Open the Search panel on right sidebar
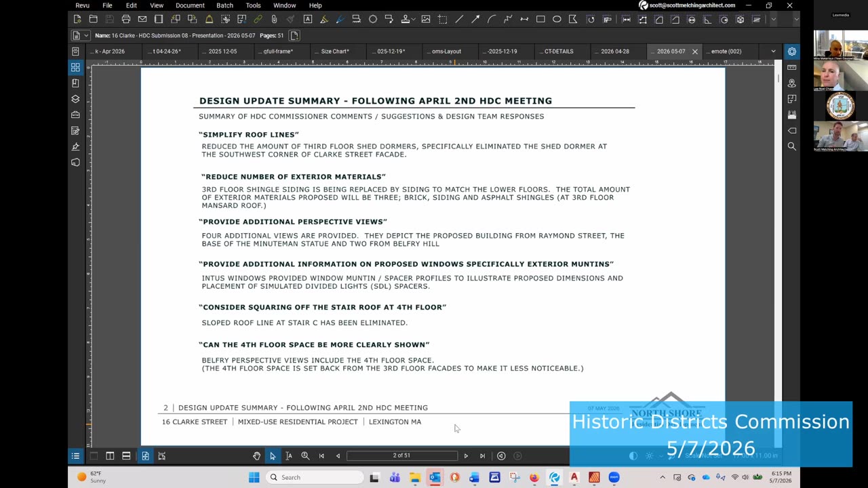This screenshot has height=488, width=868. click(791, 146)
